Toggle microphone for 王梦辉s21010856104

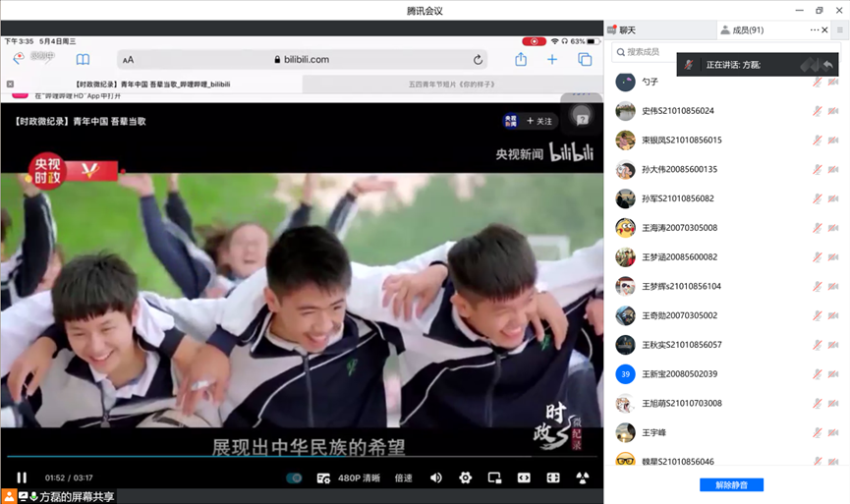pos(817,286)
